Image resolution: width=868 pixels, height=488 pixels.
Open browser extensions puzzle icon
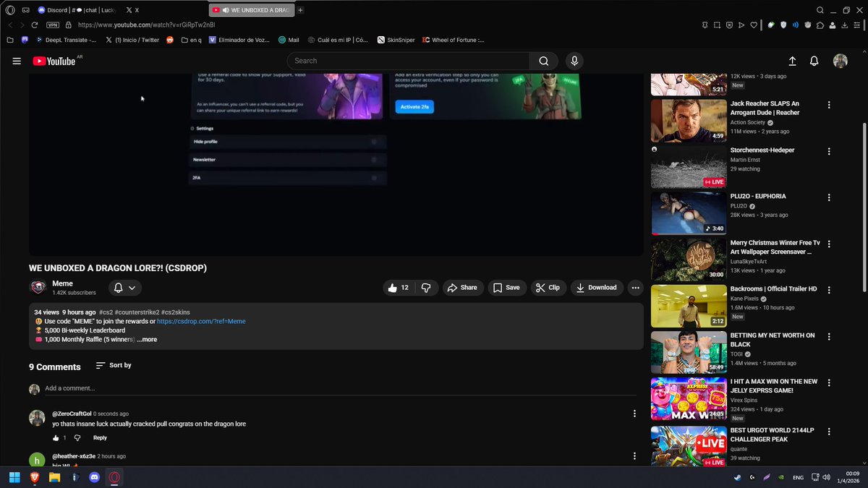pyautogui.click(x=820, y=25)
